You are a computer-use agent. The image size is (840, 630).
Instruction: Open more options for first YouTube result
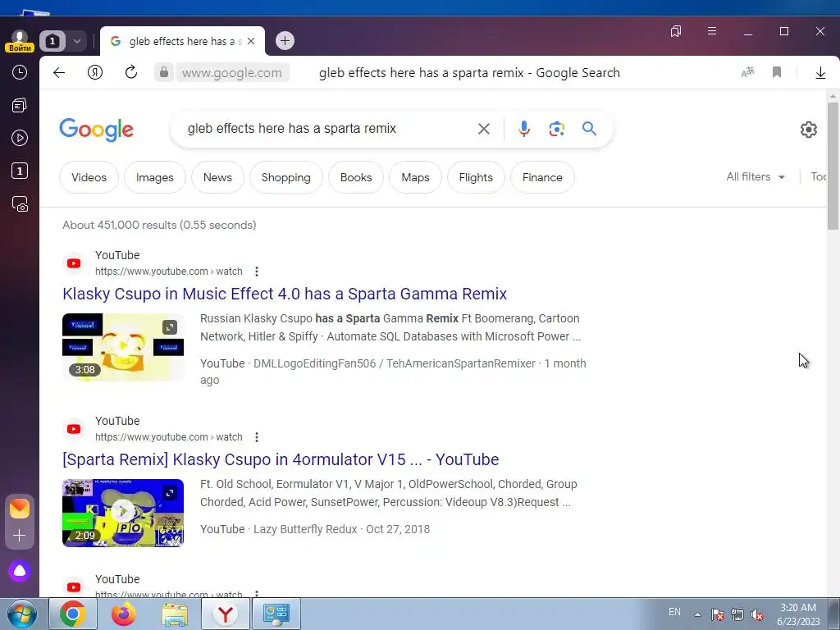tap(257, 272)
